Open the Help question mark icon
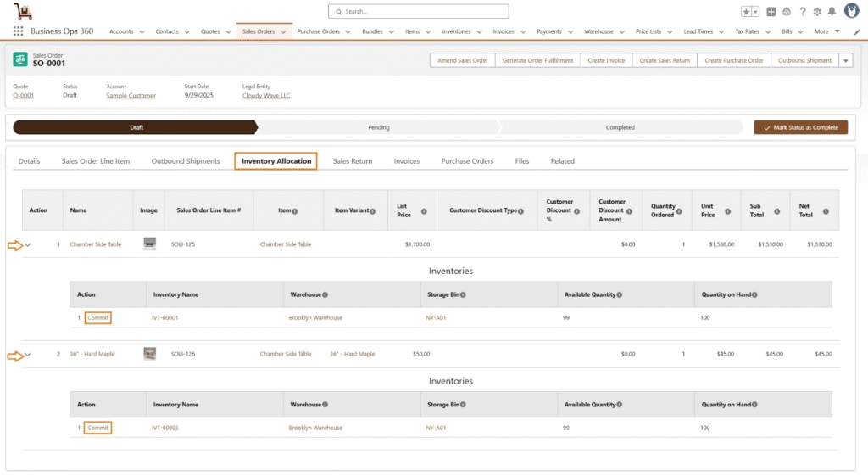 pyautogui.click(x=802, y=12)
